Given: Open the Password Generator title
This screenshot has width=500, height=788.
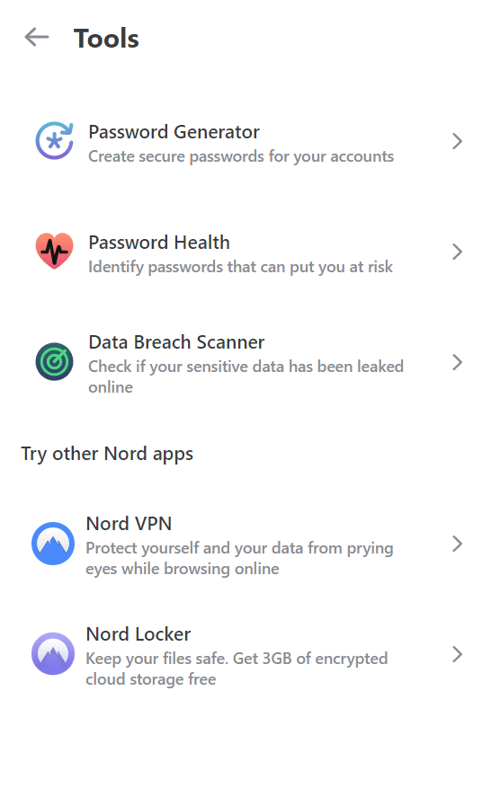Looking at the screenshot, I should 174,132.
